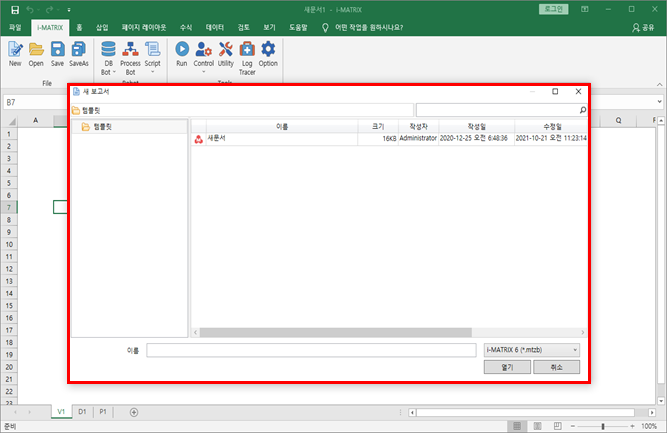Click the zoom slider in status bar
667x433 pixels.
[x=602, y=426]
